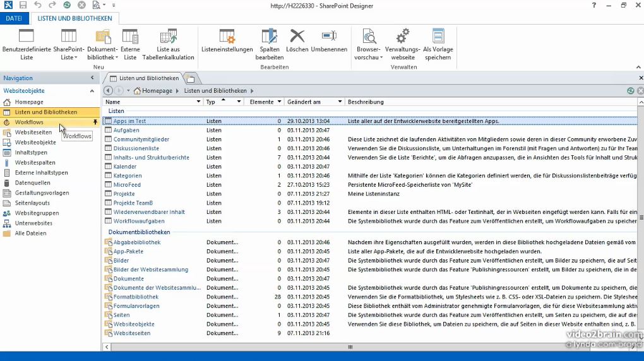
Task: Open Websitegruppen in the navigation pane
Action: (x=37, y=213)
